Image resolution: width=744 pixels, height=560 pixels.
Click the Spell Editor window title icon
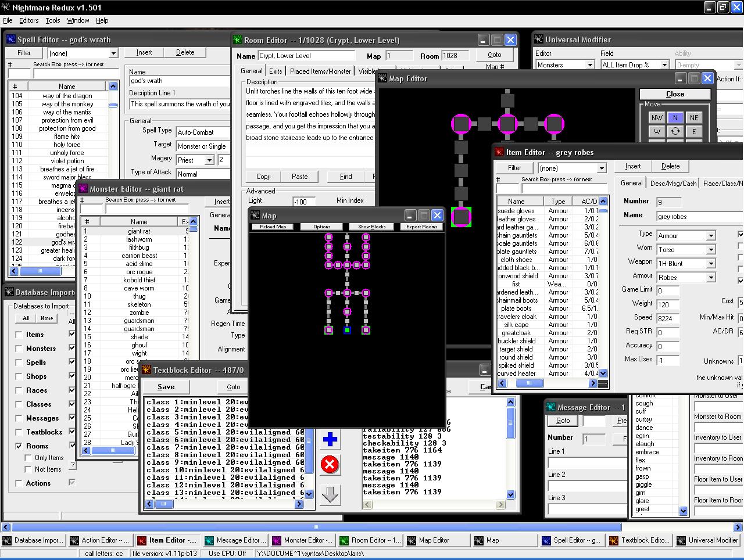(11, 40)
